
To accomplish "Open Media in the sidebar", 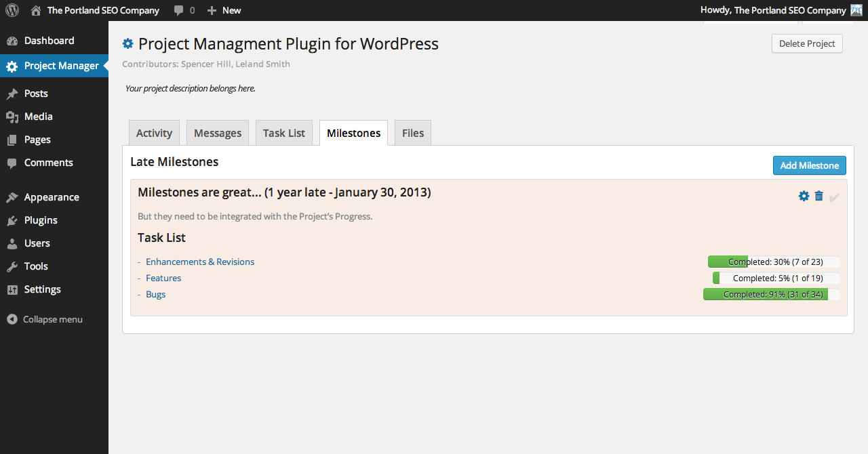I will (38, 117).
